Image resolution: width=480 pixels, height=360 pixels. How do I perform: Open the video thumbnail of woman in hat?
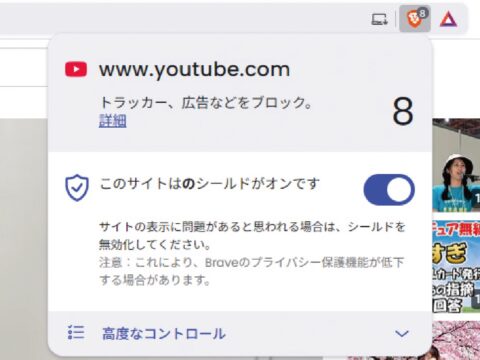[456, 165]
